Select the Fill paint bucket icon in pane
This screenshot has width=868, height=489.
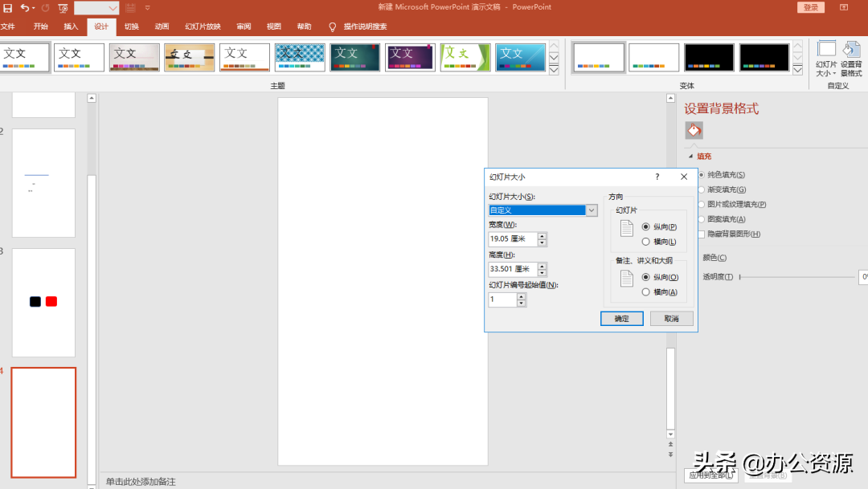click(694, 131)
